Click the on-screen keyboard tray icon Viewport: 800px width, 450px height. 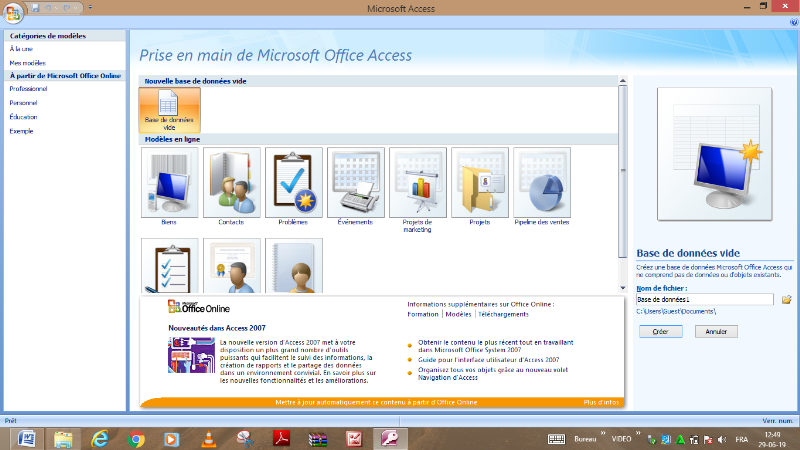coord(556,439)
